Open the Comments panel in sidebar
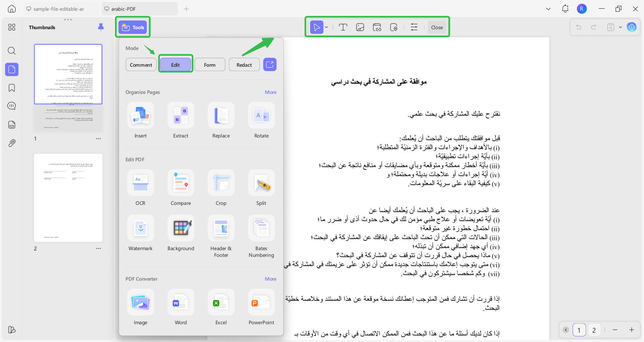 [12, 106]
